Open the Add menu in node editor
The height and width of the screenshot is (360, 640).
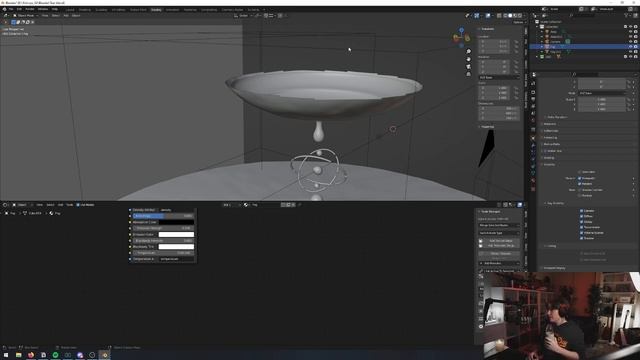[60, 205]
